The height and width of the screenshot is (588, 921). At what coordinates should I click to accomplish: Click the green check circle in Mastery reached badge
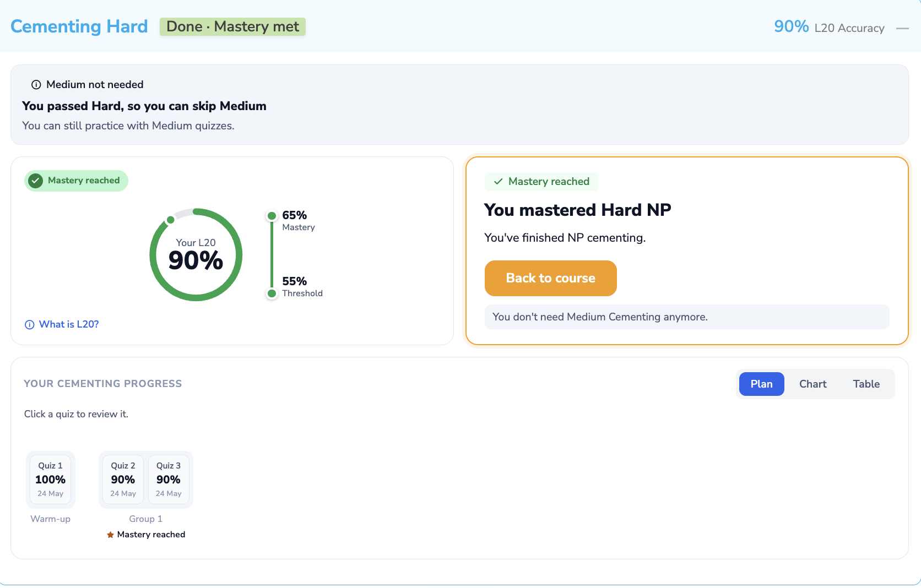tap(36, 181)
